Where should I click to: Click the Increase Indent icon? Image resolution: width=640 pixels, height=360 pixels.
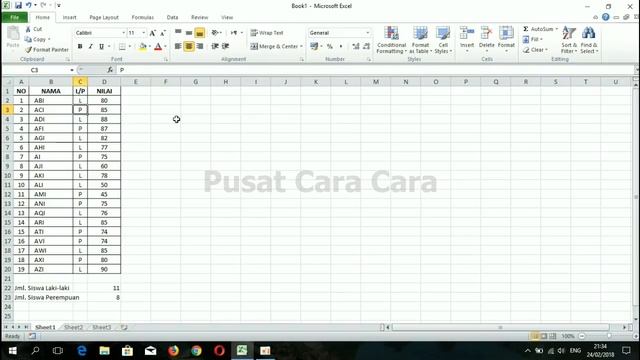[225, 47]
